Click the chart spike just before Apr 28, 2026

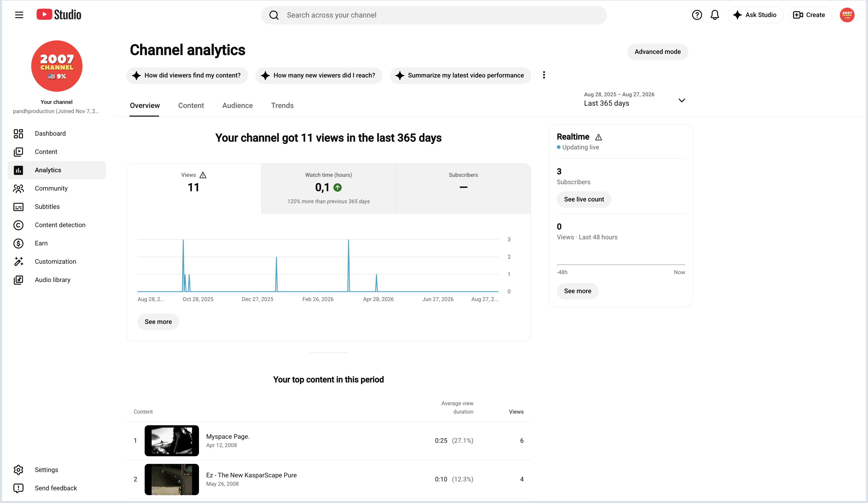click(x=376, y=283)
